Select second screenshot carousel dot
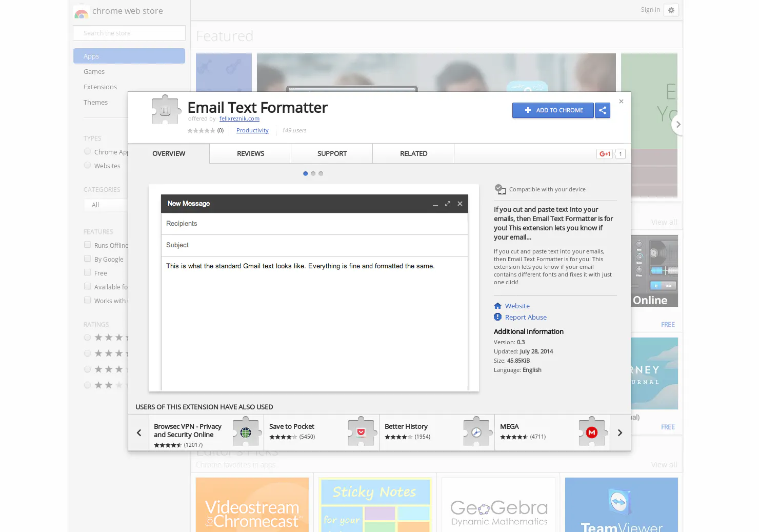 313,173
